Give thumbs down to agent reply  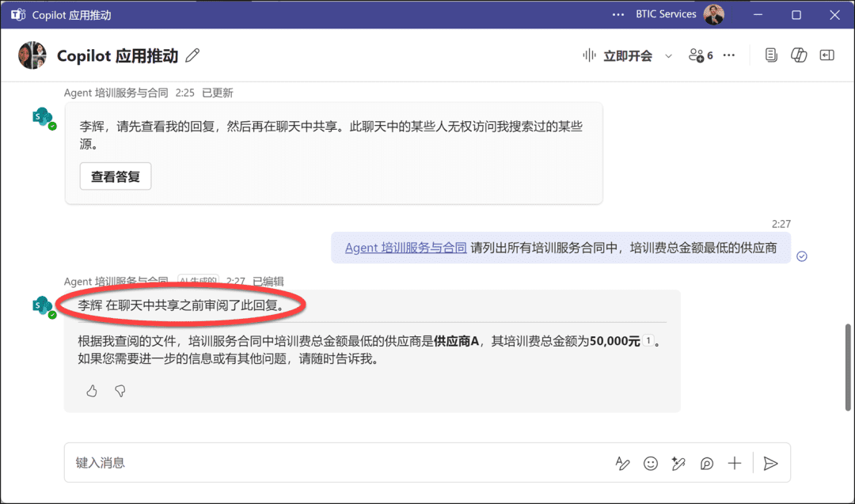coord(120,391)
